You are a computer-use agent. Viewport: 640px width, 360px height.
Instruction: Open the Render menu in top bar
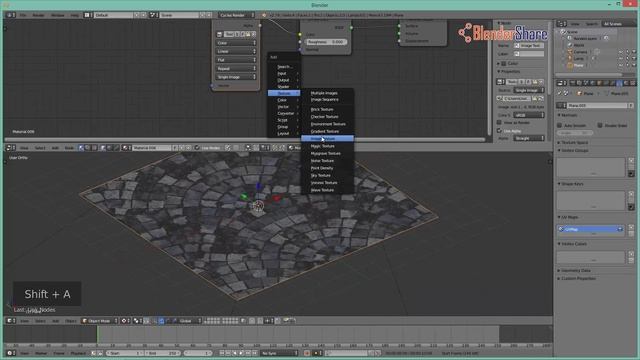(38, 15)
